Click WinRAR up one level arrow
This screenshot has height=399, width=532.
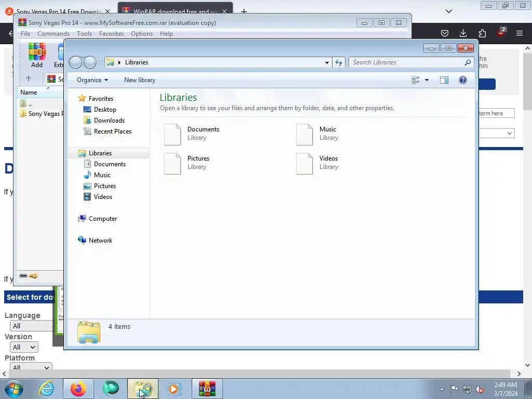(29, 79)
